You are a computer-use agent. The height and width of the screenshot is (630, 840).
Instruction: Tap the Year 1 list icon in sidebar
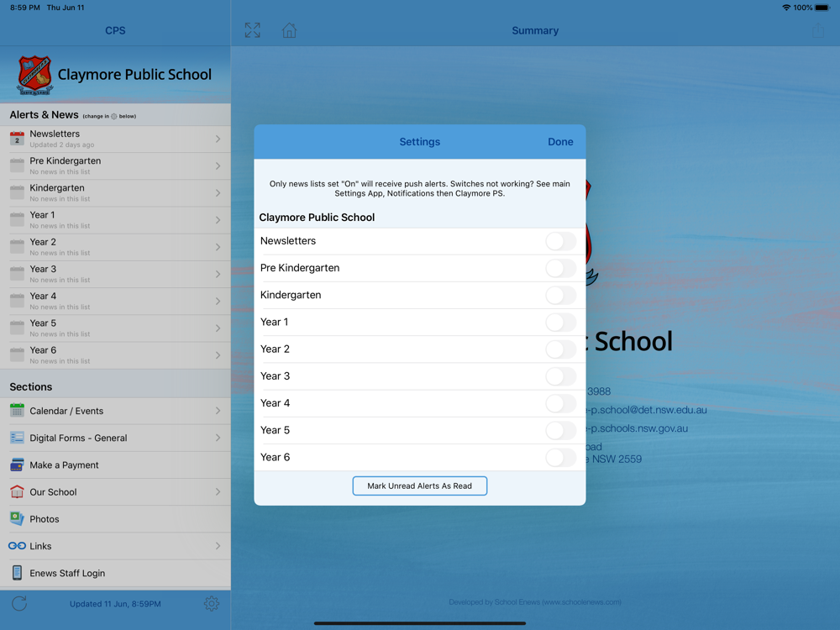(x=17, y=219)
